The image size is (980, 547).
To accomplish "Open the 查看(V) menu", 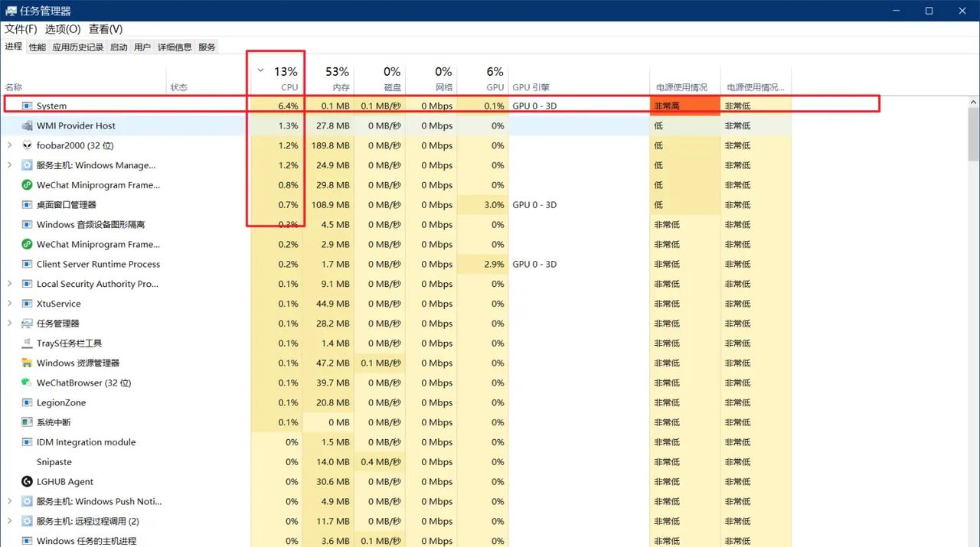I will (105, 29).
